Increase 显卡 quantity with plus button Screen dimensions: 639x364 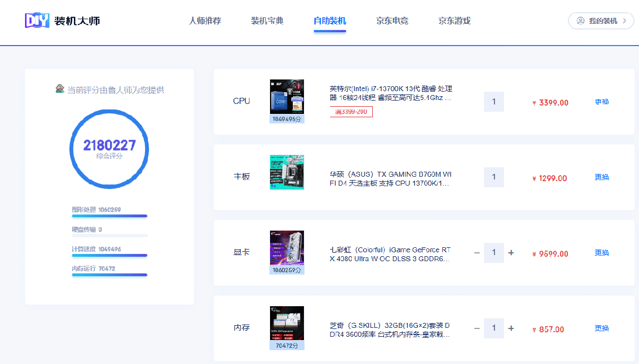[511, 253]
